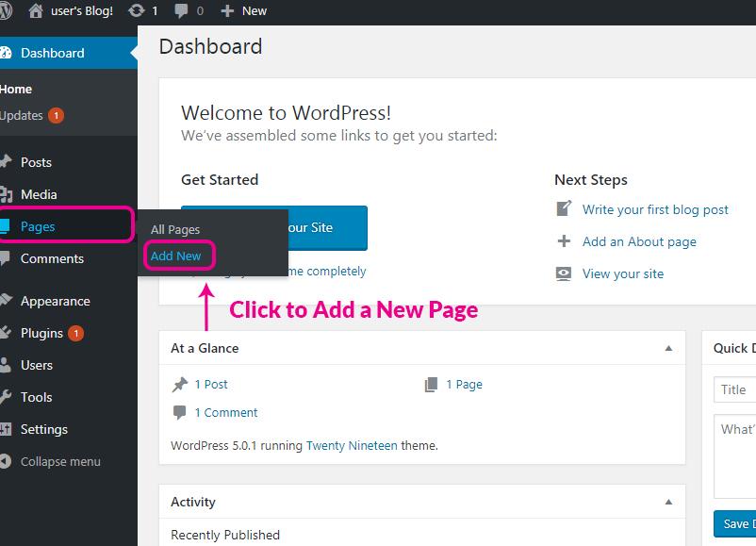756x546 pixels.
Task: Click the Settings sliders icon
Action: tap(6, 429)
